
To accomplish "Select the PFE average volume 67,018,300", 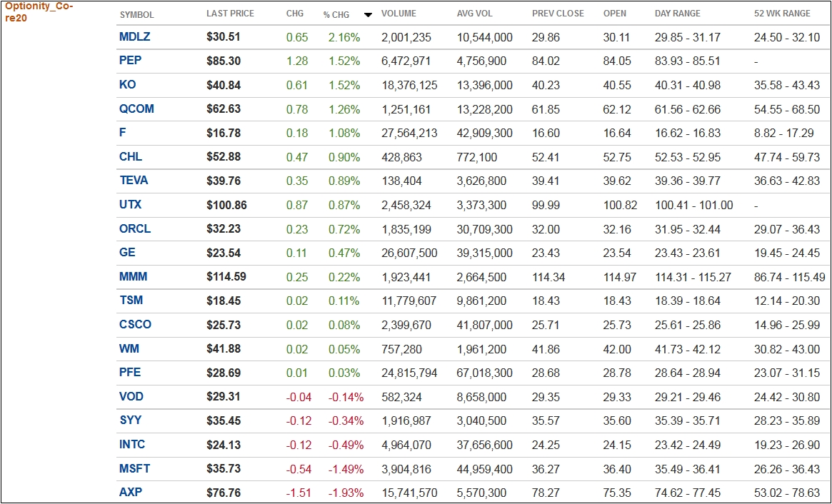I will tap(485, 373).
